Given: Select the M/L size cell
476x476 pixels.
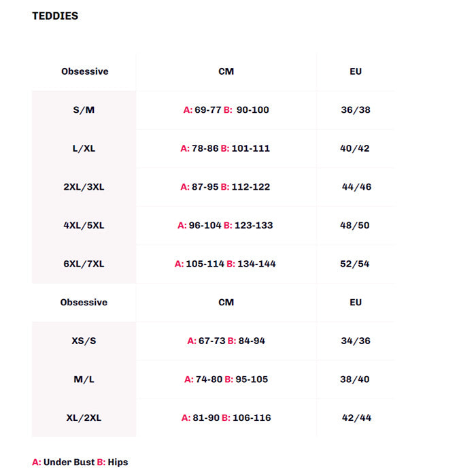Looking at the screenshot, I should click(84, 379).
